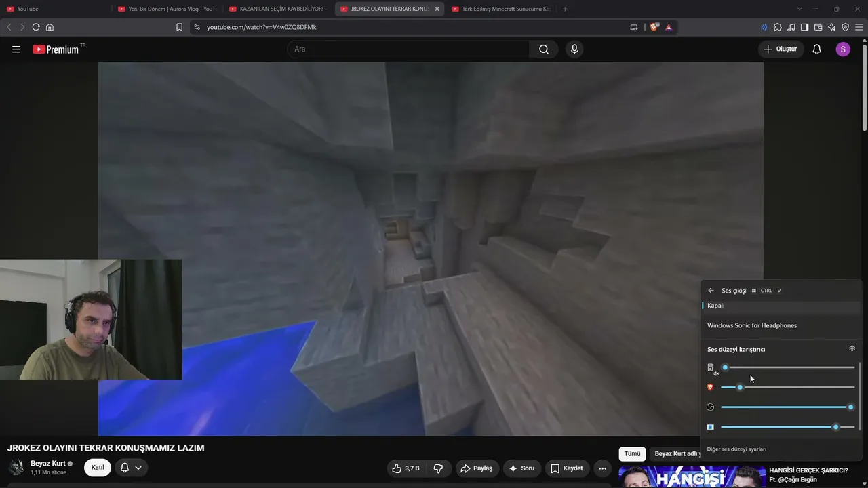
Task: Open the account avatar menu
Action: click(843, 49)
